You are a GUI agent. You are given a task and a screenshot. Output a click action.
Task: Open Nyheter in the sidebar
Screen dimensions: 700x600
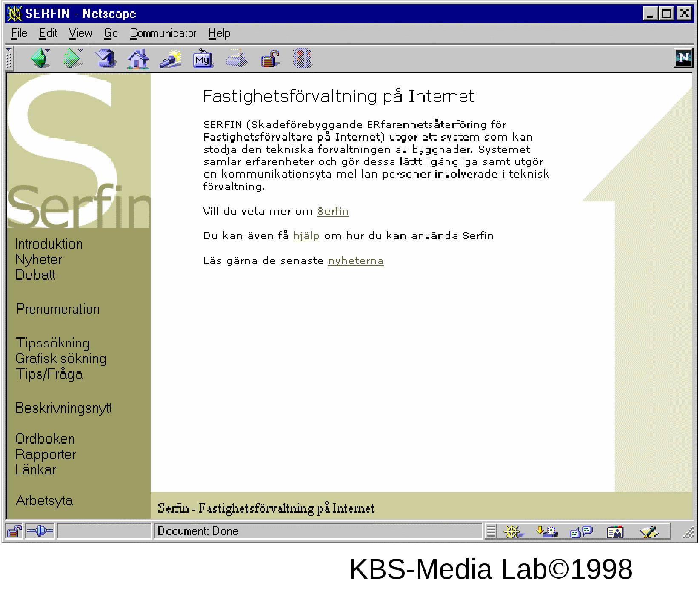click(39, 259)
